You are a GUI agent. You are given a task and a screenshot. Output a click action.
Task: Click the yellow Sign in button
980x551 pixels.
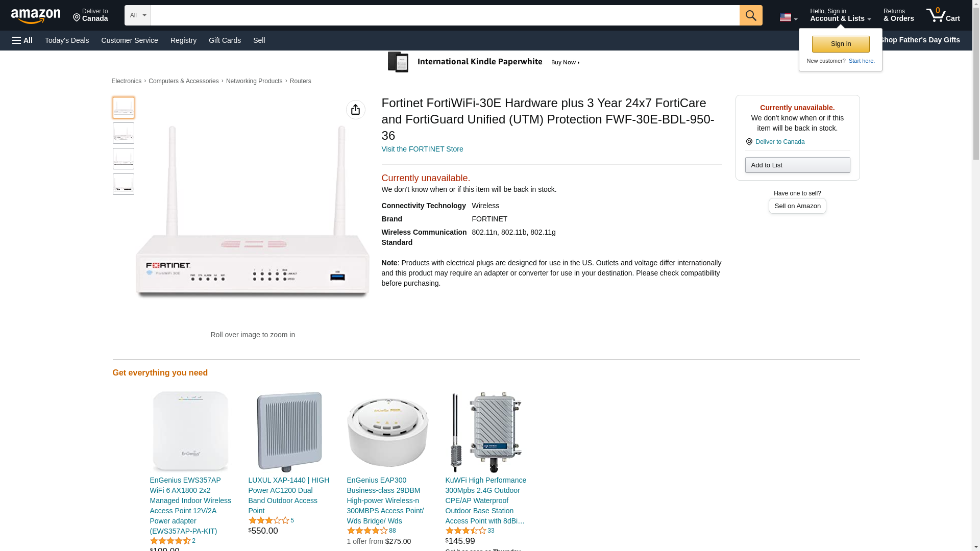pyautogui.click(x=840, y=44)
